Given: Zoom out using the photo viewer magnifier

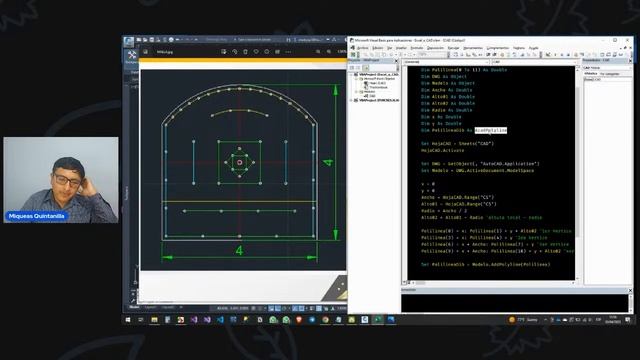Looking at the screenshot, I should tap(318, 52).
